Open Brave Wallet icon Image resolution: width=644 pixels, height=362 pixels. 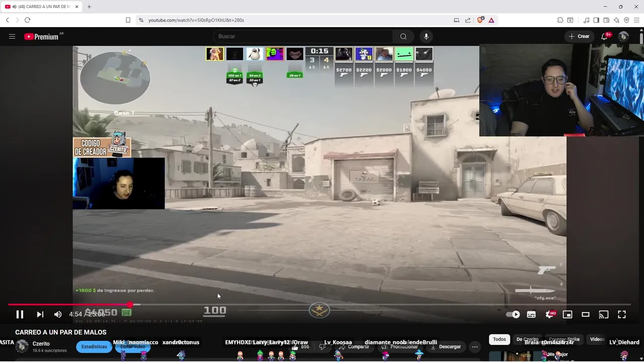click(x=606, y=20)
